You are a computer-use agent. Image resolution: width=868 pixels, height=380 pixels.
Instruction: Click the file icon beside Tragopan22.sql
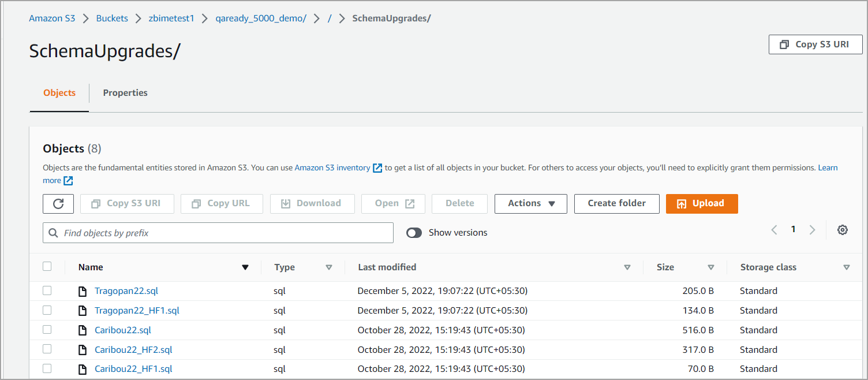[83, 291]
